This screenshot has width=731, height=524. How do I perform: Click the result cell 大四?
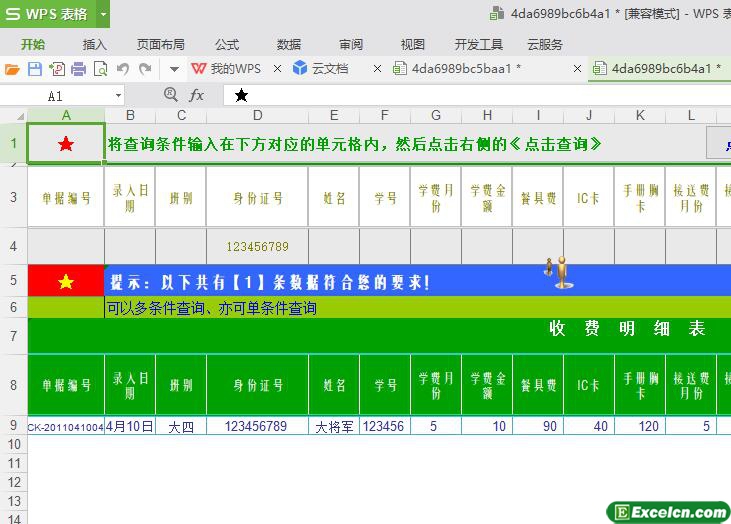coord(181,426)
